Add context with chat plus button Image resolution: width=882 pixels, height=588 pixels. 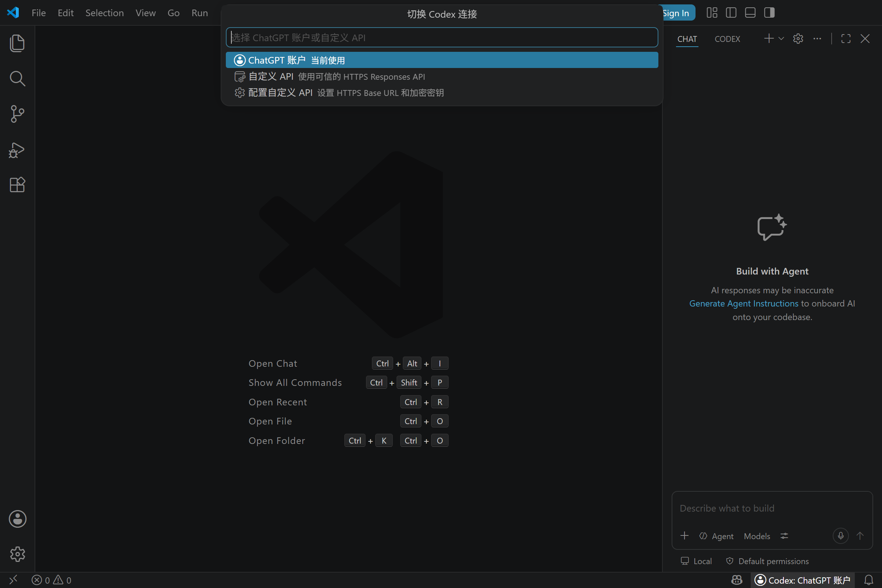684,535
